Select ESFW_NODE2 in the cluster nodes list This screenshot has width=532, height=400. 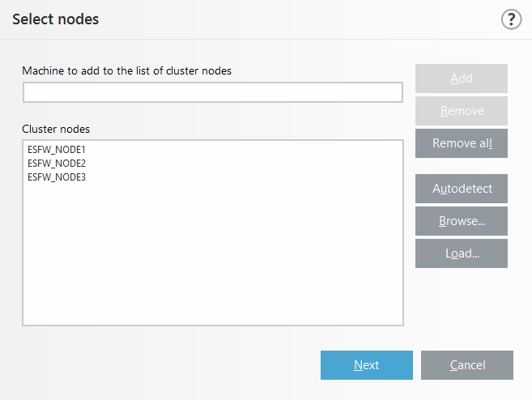pos(57,164)
